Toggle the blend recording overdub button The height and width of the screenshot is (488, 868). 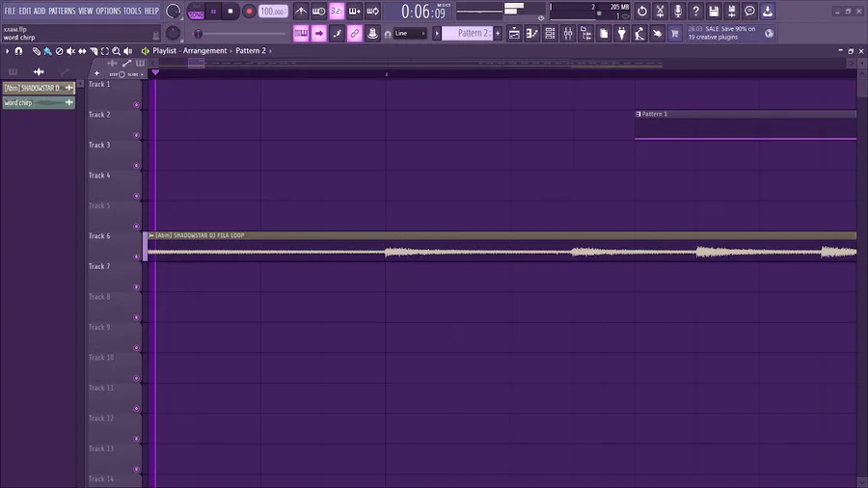pyautogui.click(x=354, y=11)
